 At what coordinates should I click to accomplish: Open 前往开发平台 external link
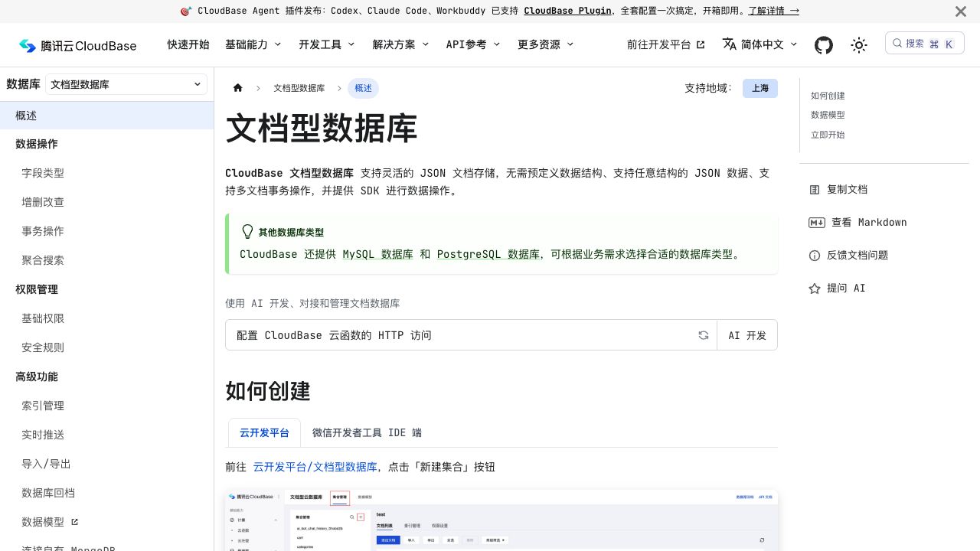(666, 44)
